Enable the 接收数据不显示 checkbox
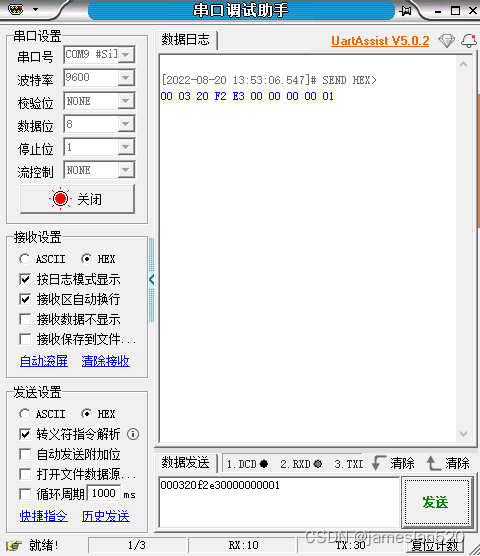 coord(25,319)
